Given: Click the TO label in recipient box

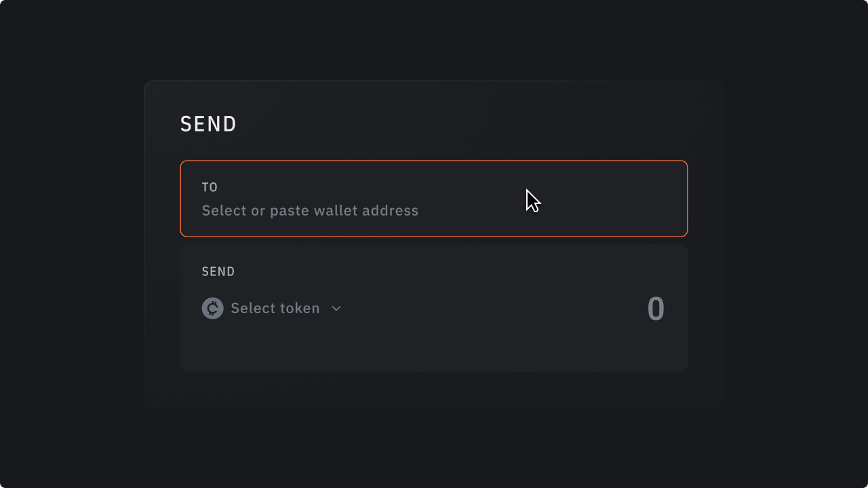Looking at the screenshot, I should coord(210,187).
